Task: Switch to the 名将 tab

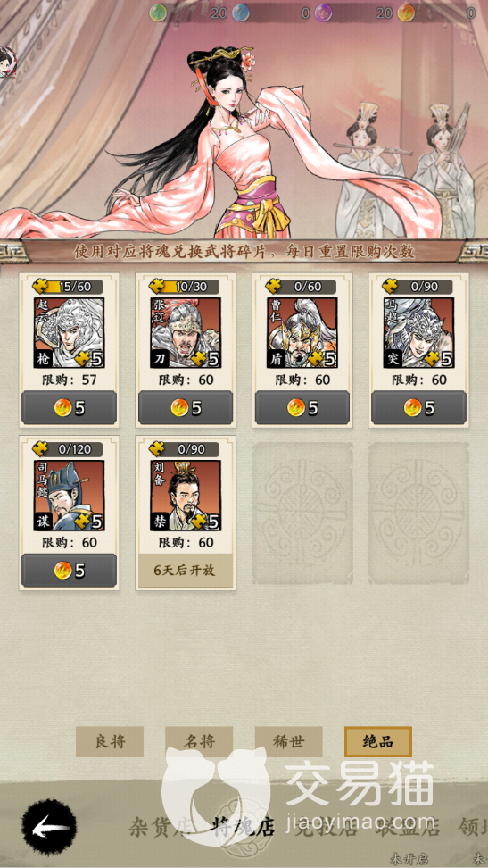Action: click(199, 741)
